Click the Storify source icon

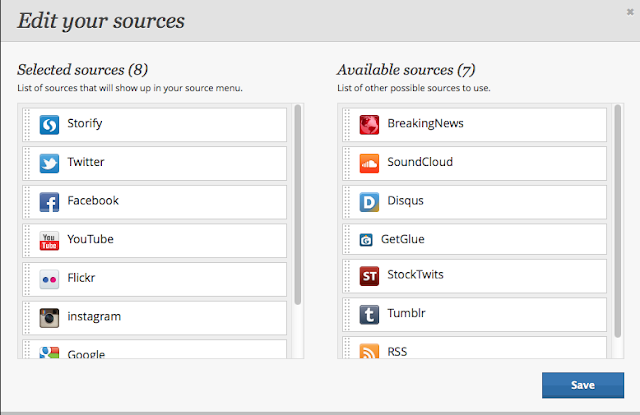(49, 125)
